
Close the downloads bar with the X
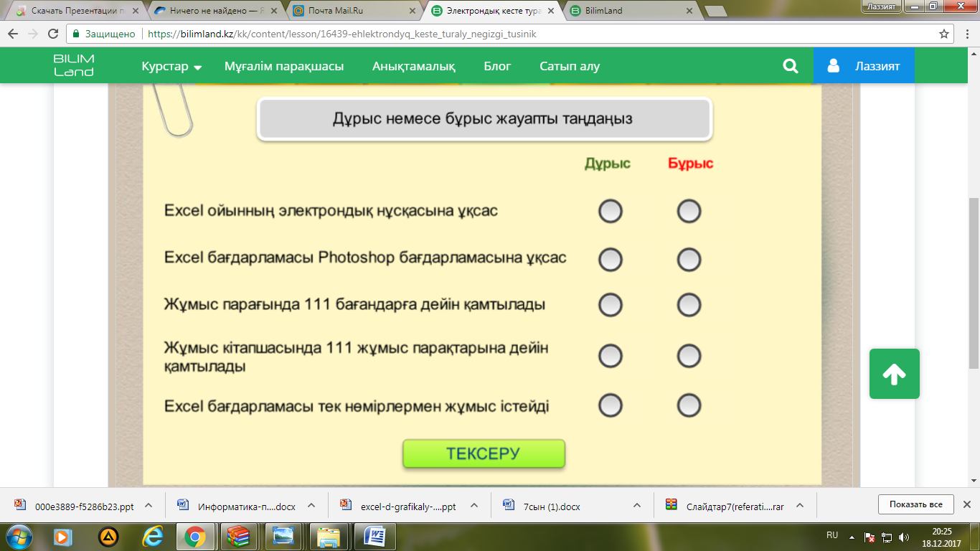[x=966, y=504]
